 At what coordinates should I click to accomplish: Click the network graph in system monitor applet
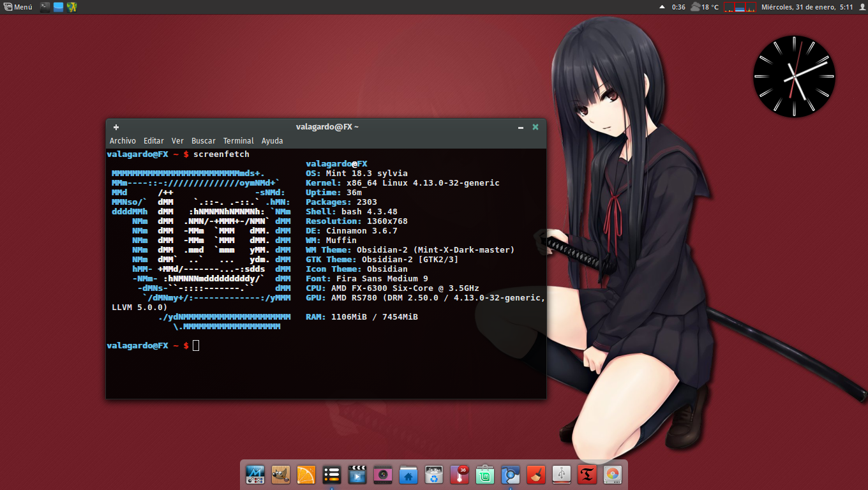(x=751, y=7)
